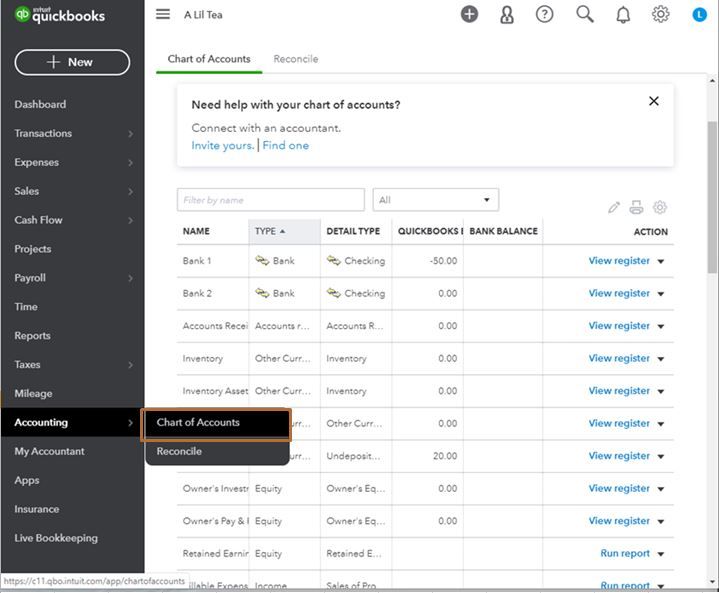Viewport: 719px width, 593px height.
Task: Open the All account type dropdown
Action: [x=436, y=200]
